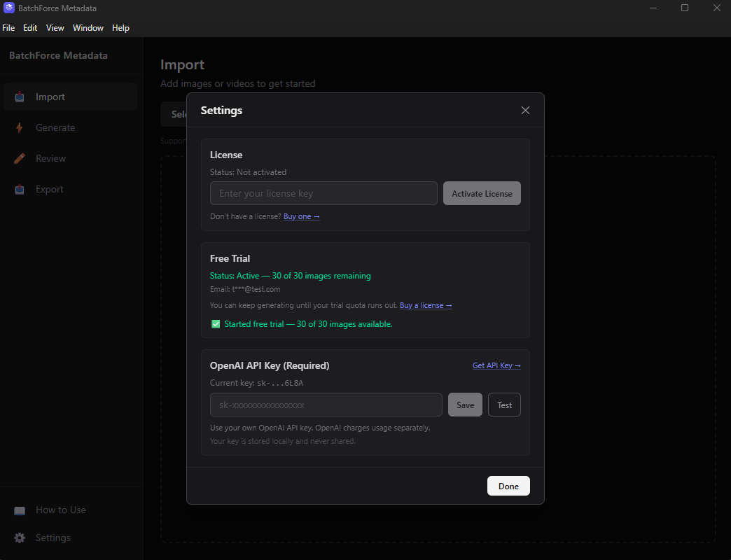The image size is (731, 560).
Task: Follow the Buy one link
Action: click(301, 216)
